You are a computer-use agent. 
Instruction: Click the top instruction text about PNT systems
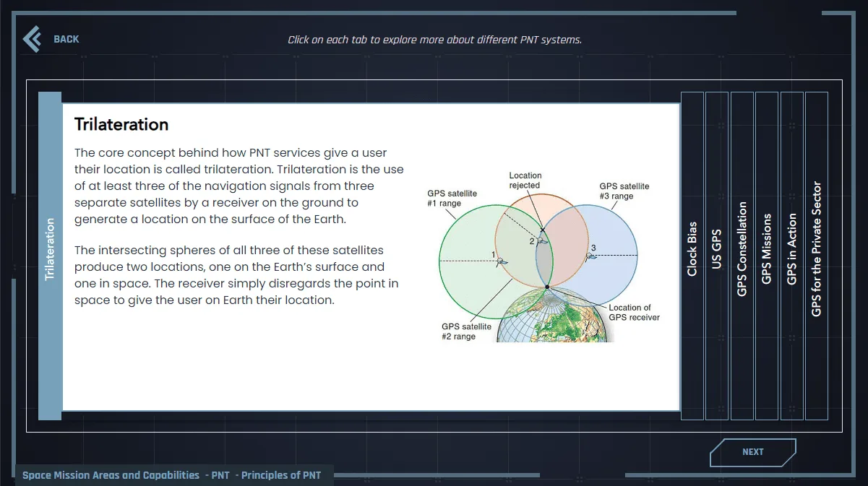pyautogui.click(x=434, y=40)
